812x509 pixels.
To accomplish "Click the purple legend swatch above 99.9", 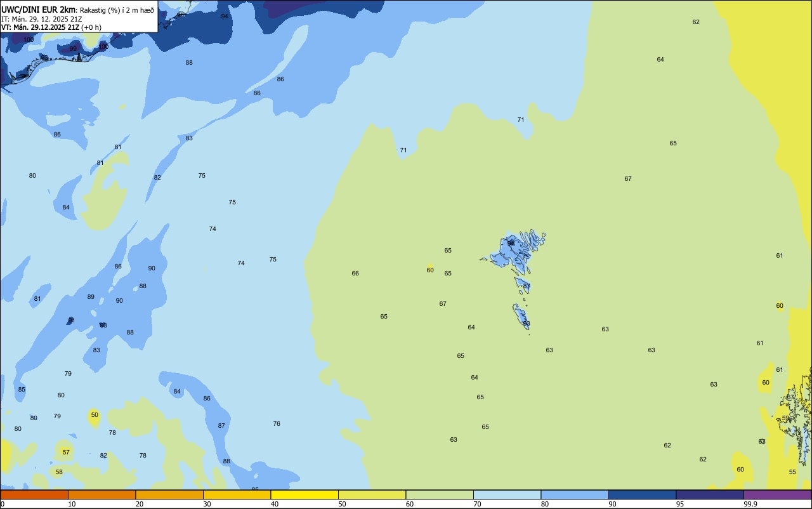I will coord(777,494).
